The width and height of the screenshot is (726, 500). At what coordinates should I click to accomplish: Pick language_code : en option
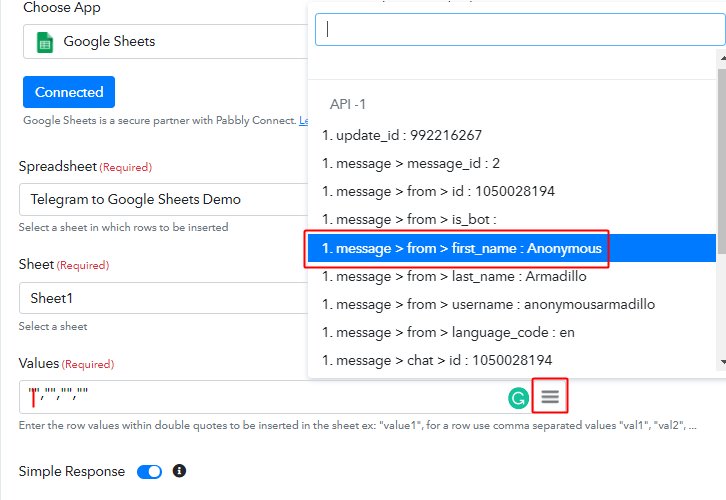pyautogui.click(x=512, y=332)
